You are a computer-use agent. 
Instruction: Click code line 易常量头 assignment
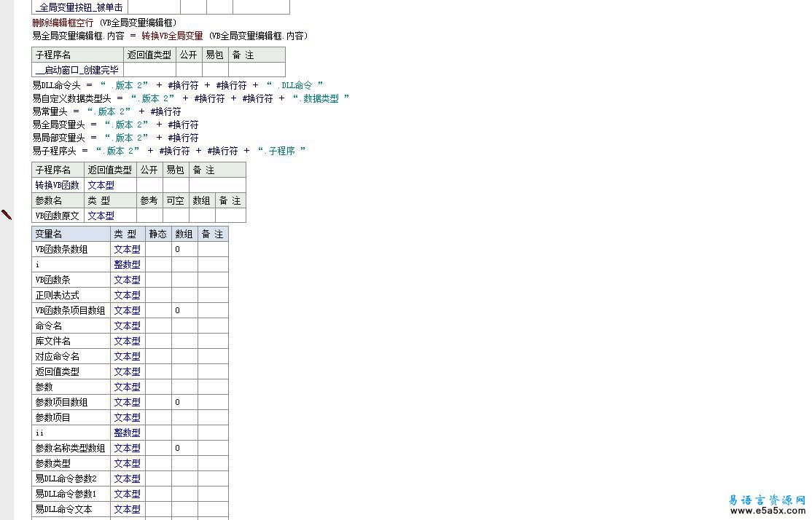click(106, 111)
